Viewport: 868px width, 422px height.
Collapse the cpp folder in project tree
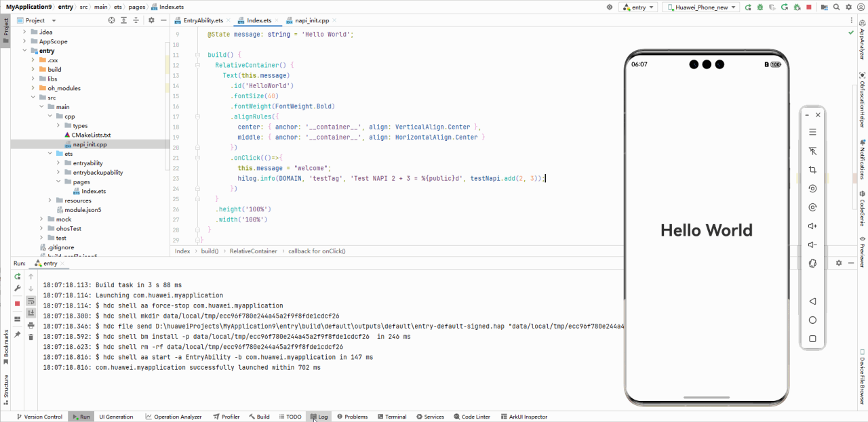point(50,117)
